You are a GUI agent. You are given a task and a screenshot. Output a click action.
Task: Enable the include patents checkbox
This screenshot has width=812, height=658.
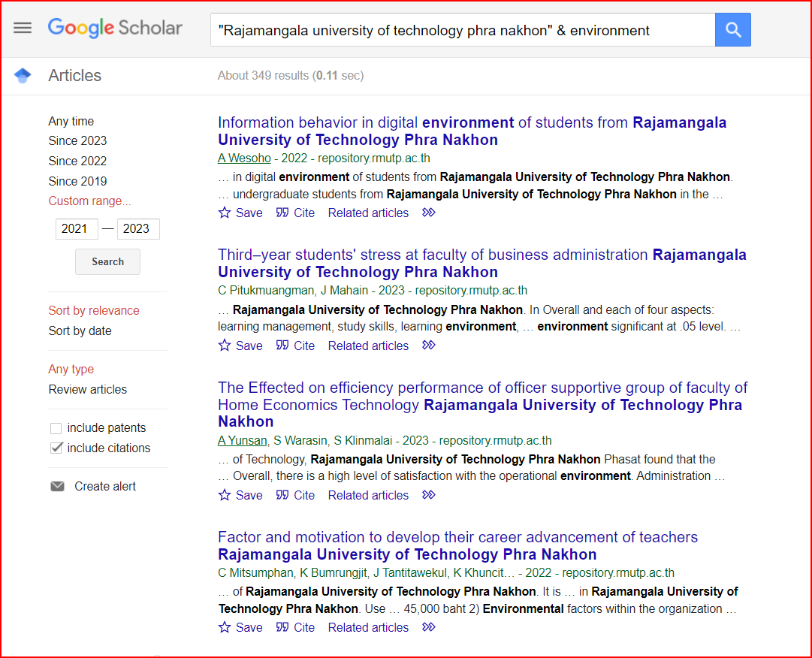(56, 428)
